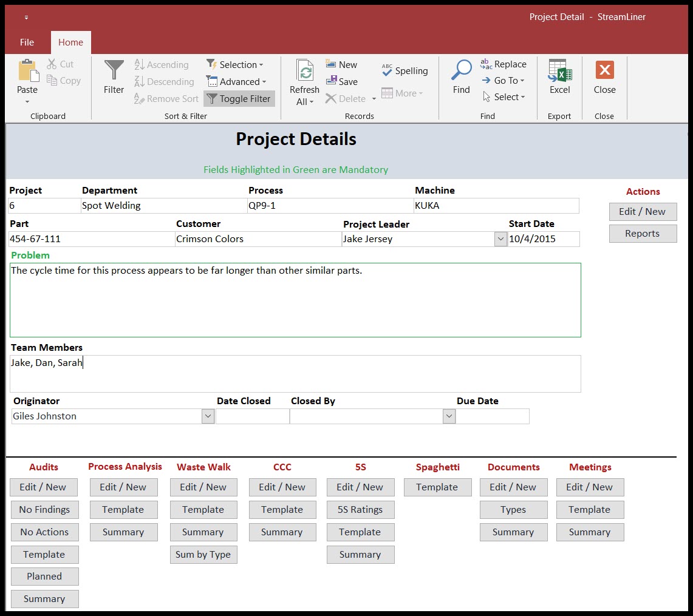Click the Reports button under Actions
This screenshot has width=693, height=616.
click(x=643, y=233)
